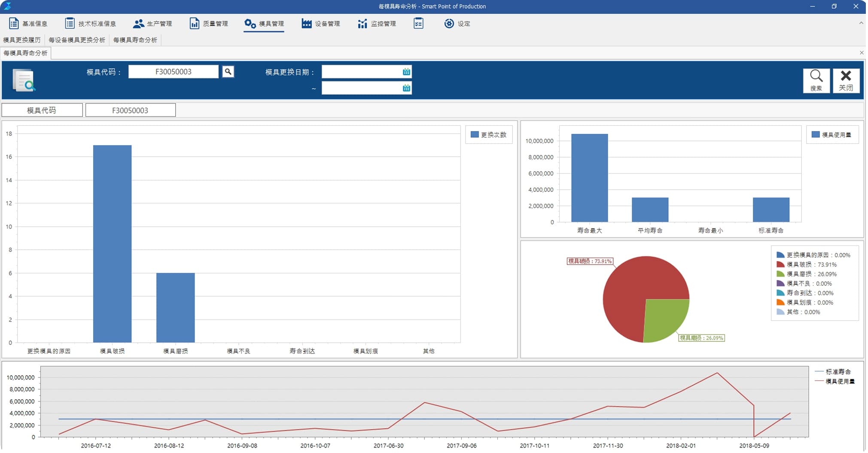Open the 设备管理 factory icon
Screen dimensions: 868x453
click(x=306, y=24)
